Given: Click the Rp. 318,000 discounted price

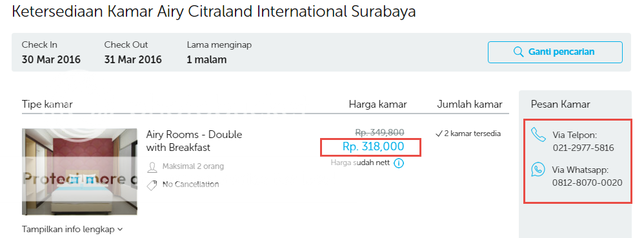Looking at the screenshot, I should click(374, 146).
